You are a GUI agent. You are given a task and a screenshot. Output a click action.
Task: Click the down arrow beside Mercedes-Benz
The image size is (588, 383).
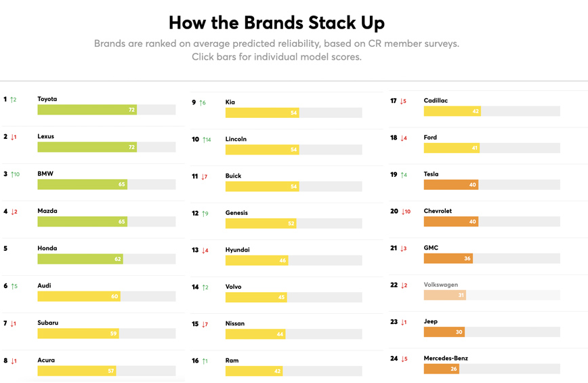pyautogui.click(x=402, y=359)
